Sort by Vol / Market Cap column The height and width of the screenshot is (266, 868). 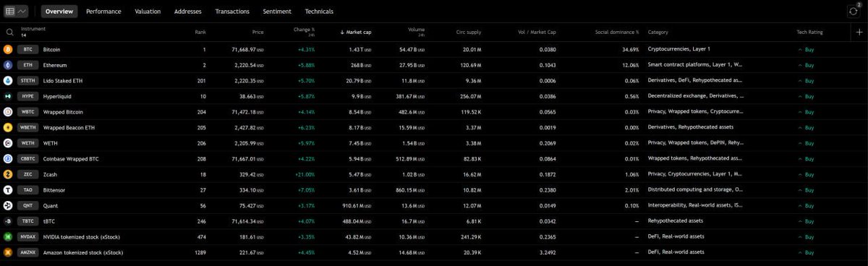pyautogui.click(x=538, y=32)
